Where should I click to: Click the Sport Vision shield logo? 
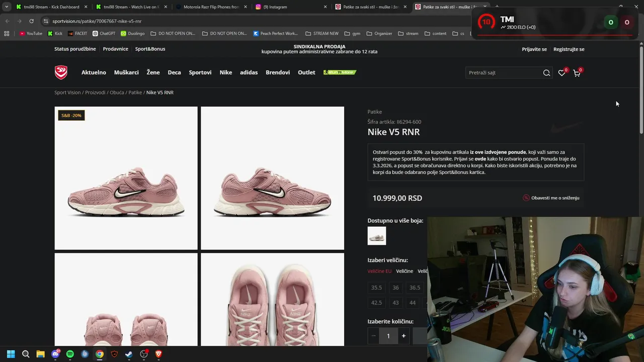coord(61,72)
